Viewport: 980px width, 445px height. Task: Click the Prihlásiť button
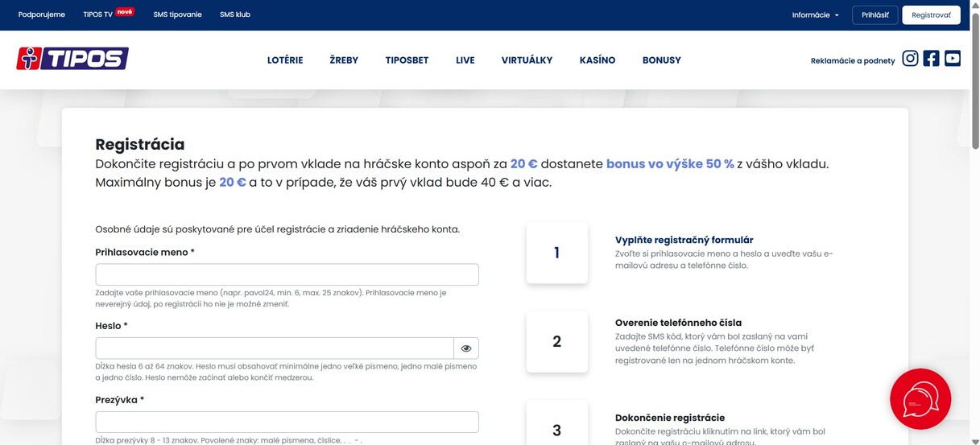(875, 14)
